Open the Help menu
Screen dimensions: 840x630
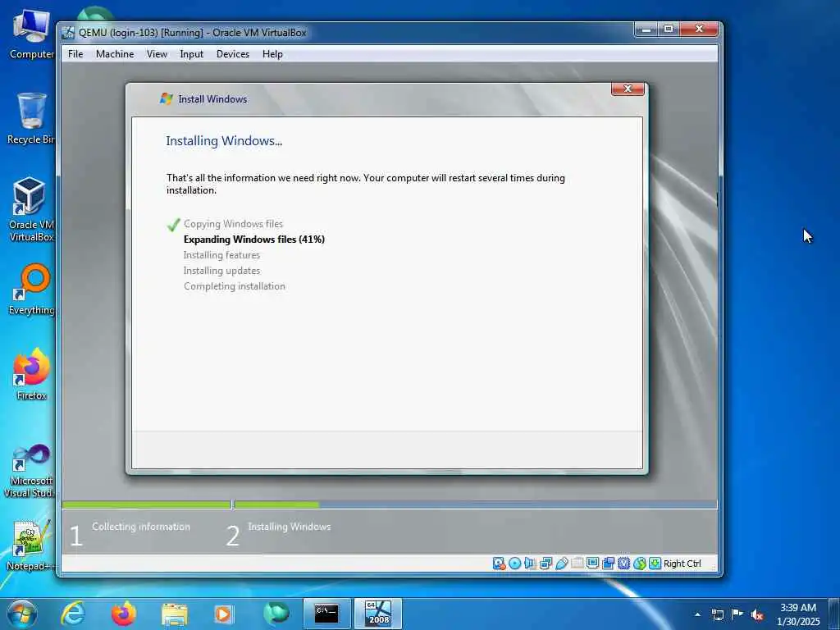272,54
